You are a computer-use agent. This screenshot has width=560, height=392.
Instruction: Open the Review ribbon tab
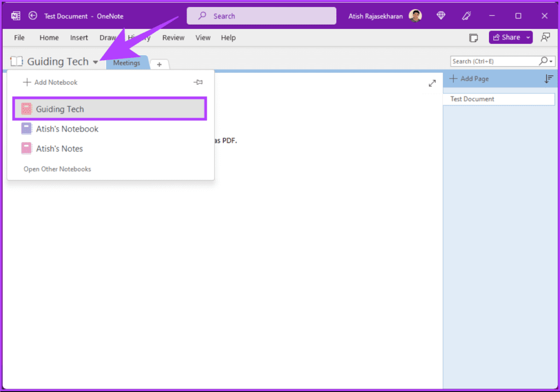coord(173,38)
